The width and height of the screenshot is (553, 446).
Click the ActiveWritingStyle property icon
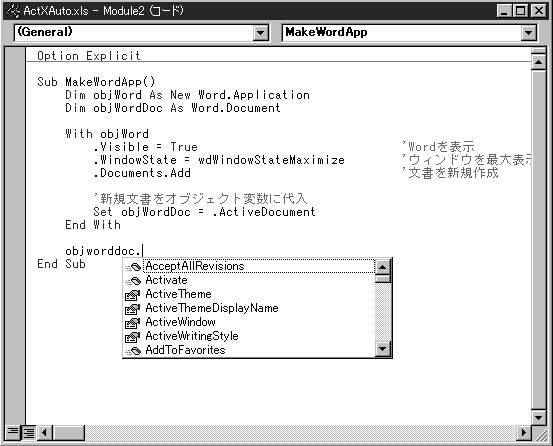(133, 337)
